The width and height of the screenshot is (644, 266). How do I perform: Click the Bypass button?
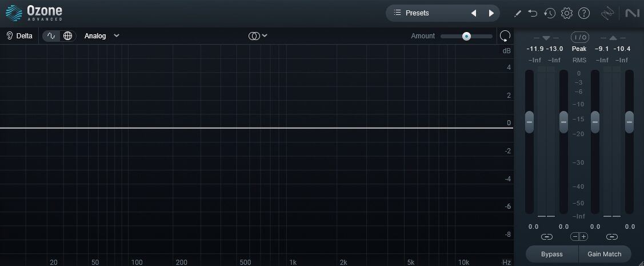(x=552, y=254)
